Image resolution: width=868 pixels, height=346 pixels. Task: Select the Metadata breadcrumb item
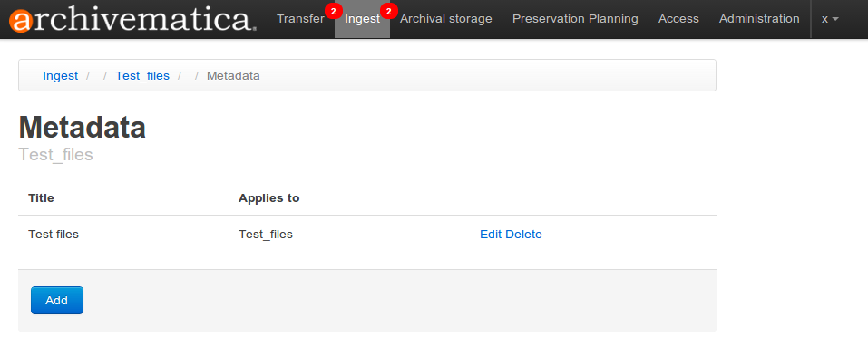tap(233, 76)
